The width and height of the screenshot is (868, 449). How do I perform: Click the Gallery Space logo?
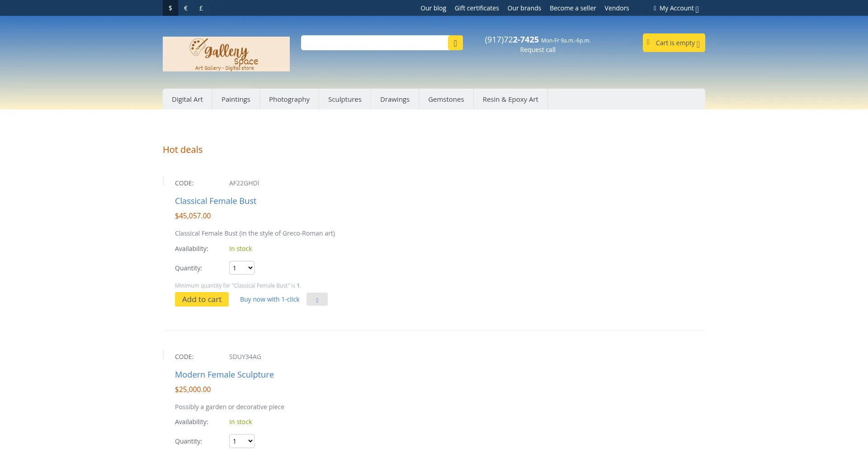tap(226, 54)
